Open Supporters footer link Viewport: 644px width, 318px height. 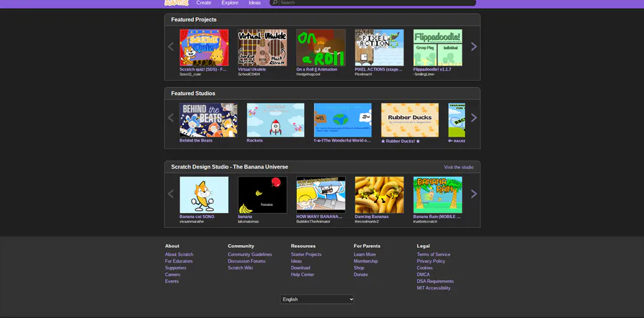coord(176,268)
